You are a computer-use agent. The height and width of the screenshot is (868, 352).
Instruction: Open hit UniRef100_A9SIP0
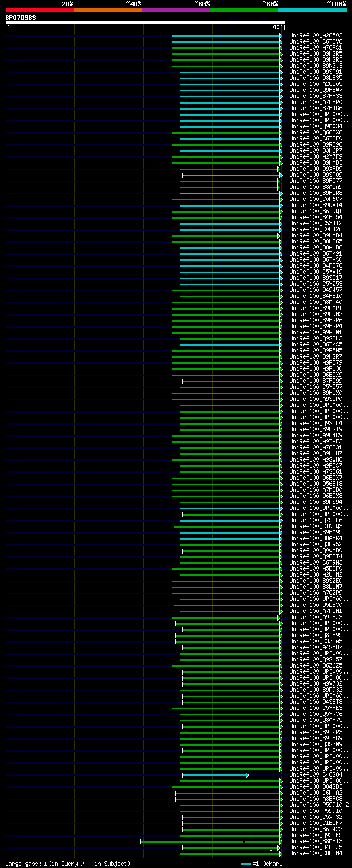[316, 399]
